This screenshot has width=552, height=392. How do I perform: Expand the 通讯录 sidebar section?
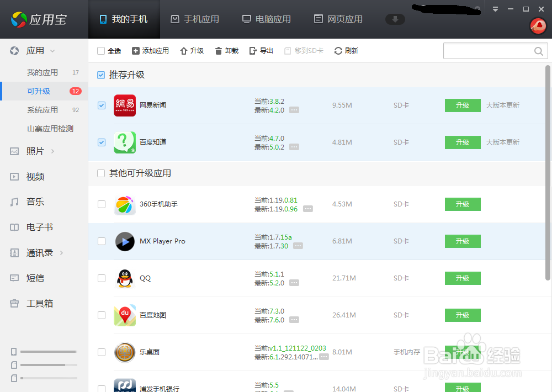click(61, 252)
